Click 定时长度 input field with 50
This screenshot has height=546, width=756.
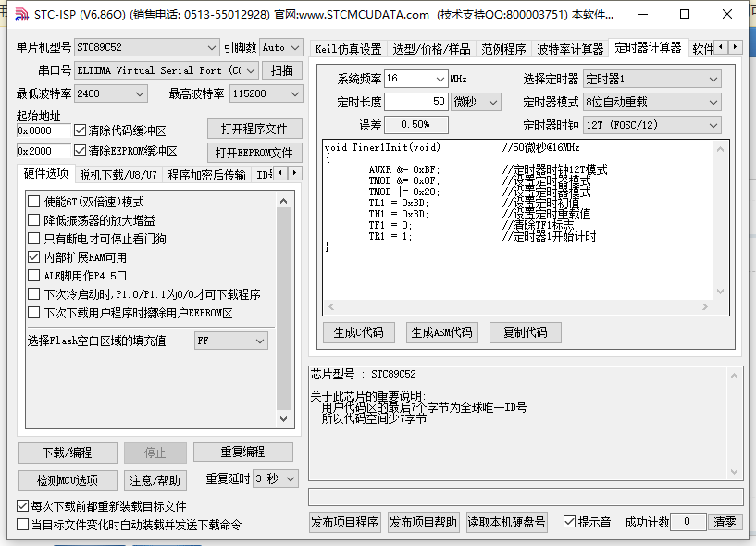click(x=416, y=102)
